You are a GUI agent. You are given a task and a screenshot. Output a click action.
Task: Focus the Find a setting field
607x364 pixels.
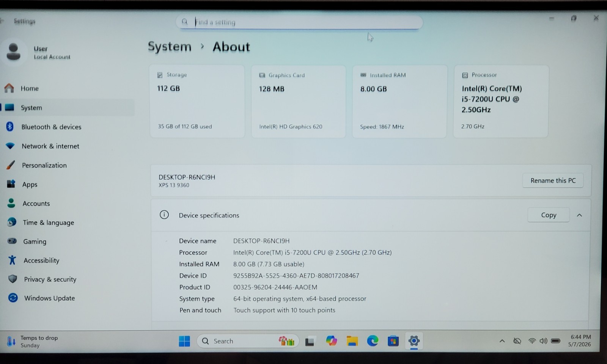pyautogui.click(x=299, y=22)
